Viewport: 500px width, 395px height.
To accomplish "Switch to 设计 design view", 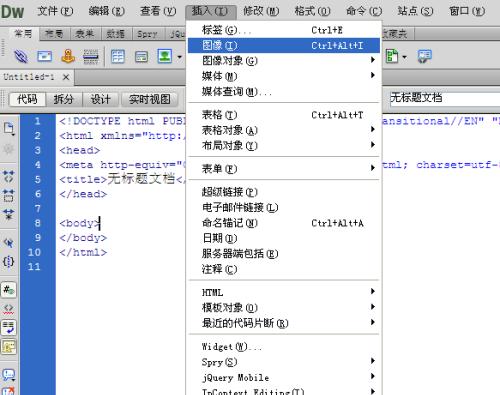I will 100,99.
